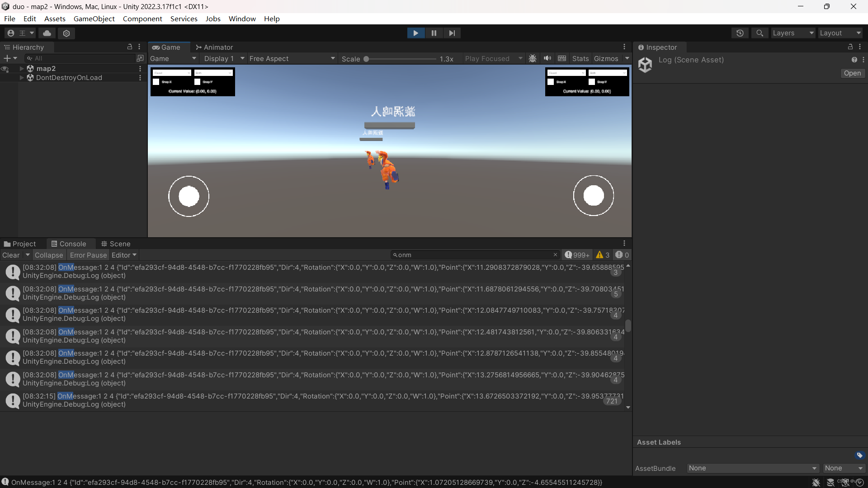
Task: Open the Undo History panel
Action: coord(740,33)
